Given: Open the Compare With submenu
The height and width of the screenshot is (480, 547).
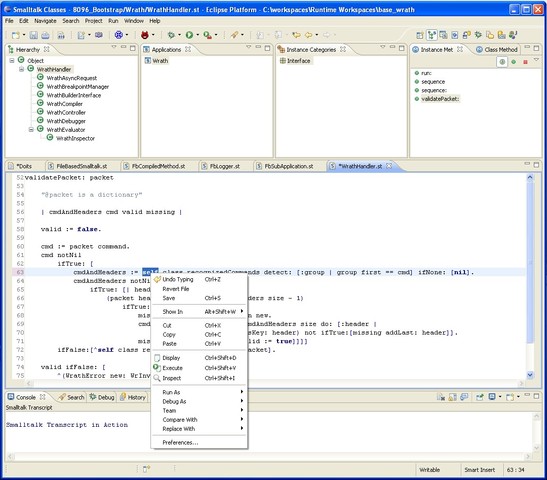Looking at the screenshot, I should tap(199, 420).
